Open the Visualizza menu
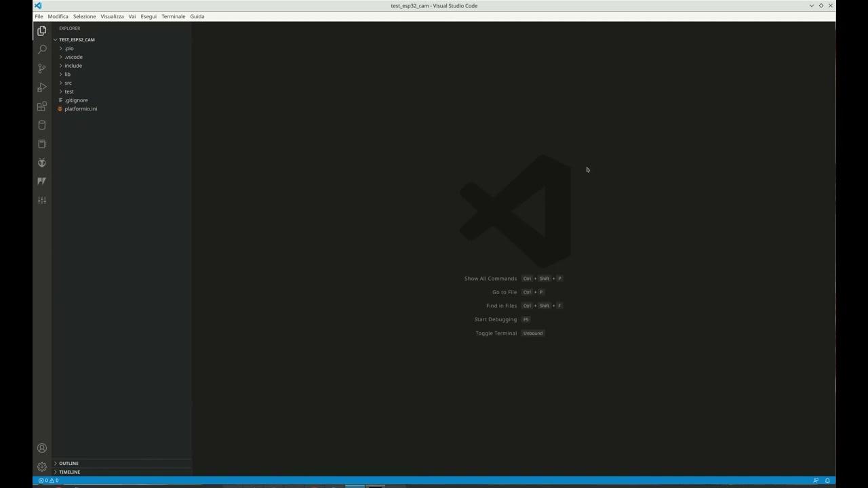The height and width of the screenshot is (488, 868). (x=112, y=16)
